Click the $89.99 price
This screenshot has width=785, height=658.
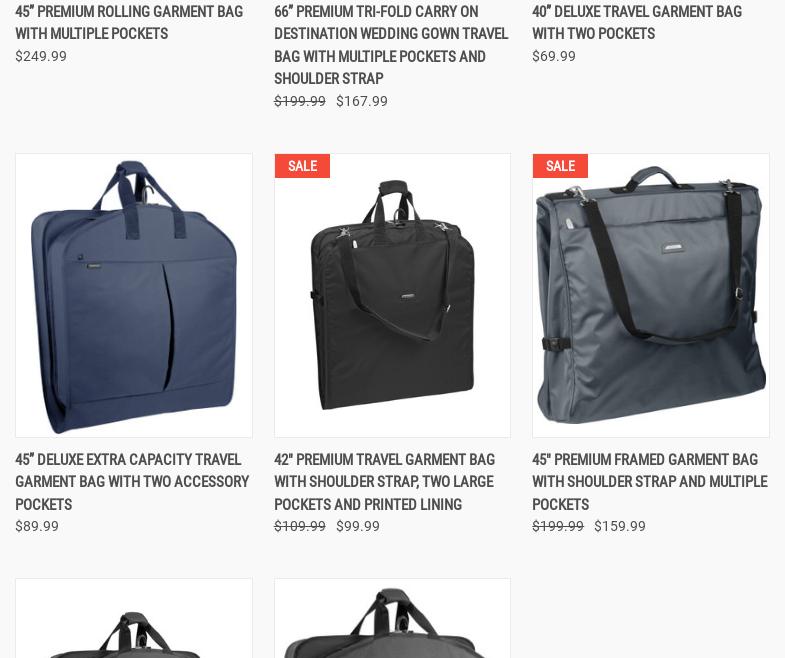[37, 526]
